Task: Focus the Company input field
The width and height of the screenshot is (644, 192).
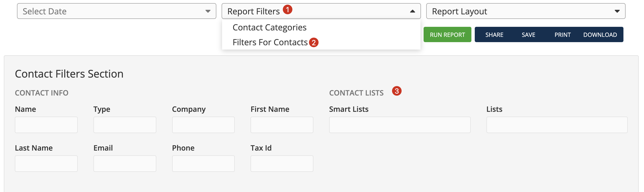Action: point(203,125)
